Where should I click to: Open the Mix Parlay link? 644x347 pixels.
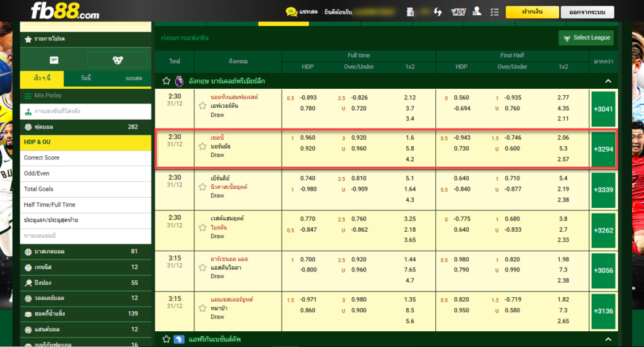pos(48,95)
